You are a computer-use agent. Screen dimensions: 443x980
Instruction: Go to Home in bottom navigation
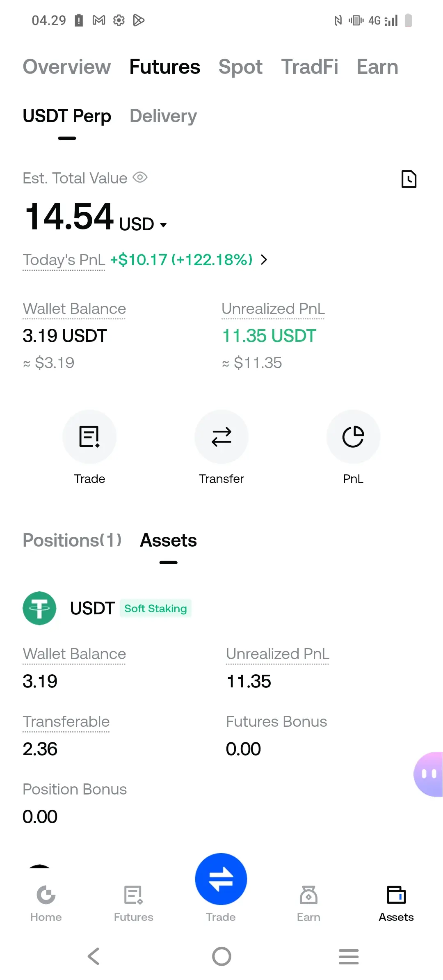coord(46,903)
